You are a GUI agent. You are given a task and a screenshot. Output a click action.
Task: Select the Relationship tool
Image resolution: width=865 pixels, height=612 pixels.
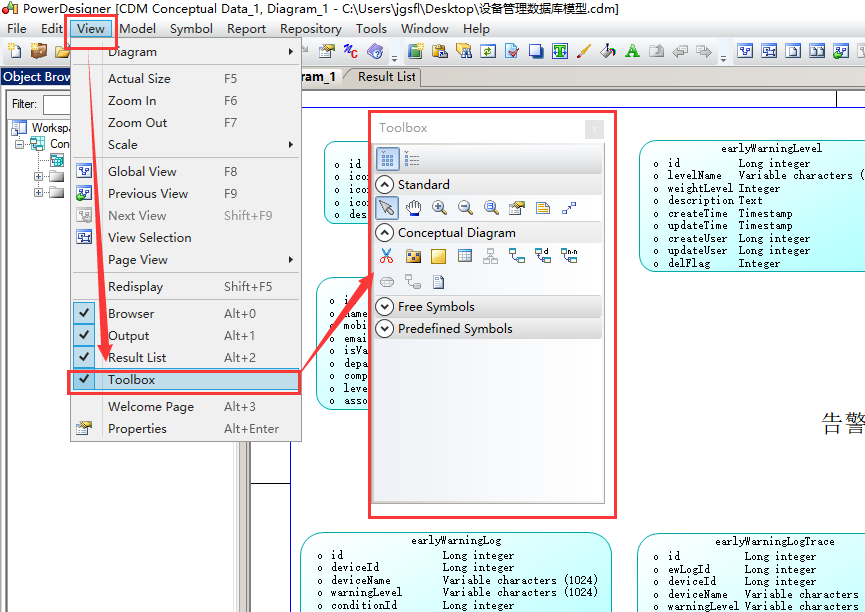tap(517, 256)
